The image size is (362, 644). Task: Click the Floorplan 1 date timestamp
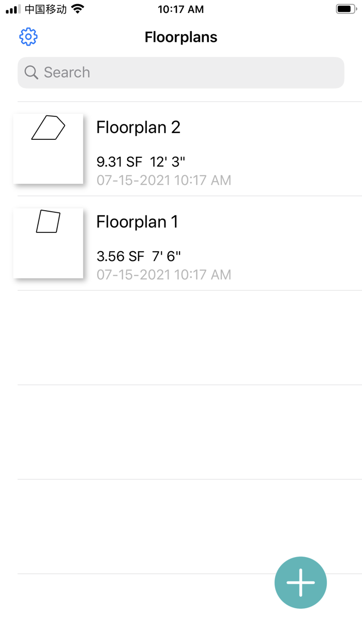click(x=163, y=274)
